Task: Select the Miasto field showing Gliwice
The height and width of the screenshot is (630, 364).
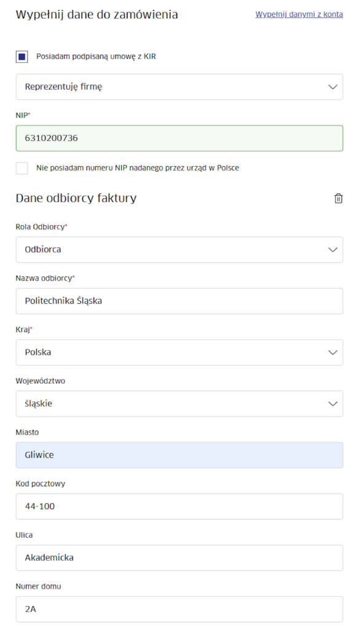Action: pos(179,455)
